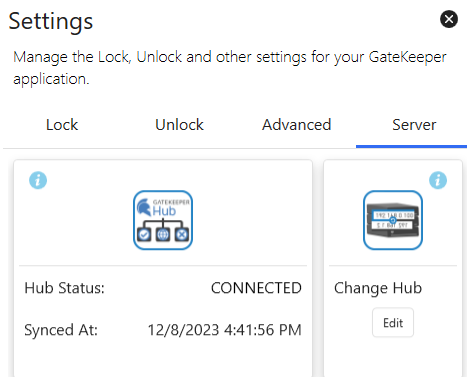467x377 pixels.
Task: Click the Change Hub label
Action: [378, 288]
